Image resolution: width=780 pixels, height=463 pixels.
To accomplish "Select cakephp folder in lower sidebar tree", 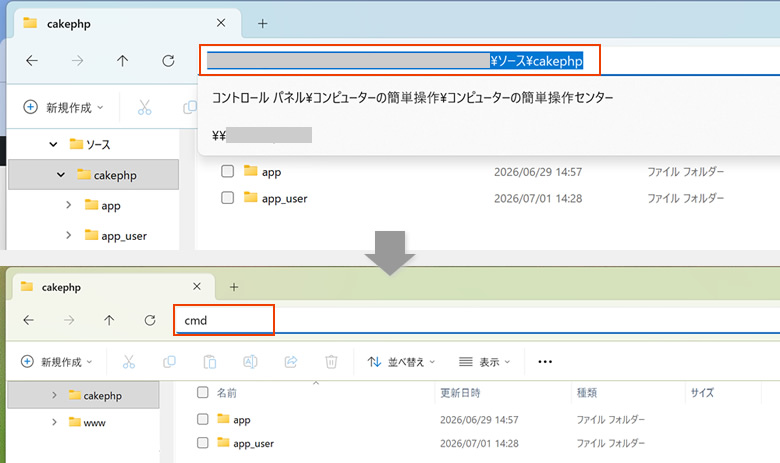I will [84, 395].
